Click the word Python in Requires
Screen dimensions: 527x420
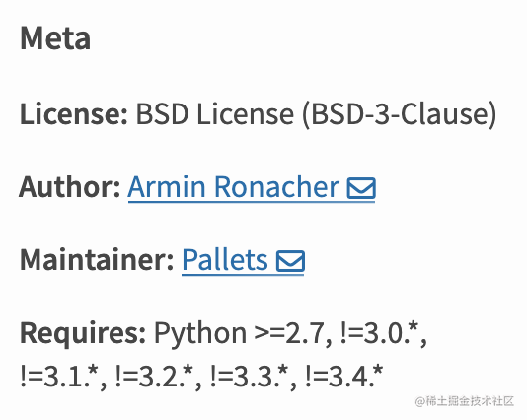pos(200,334)
